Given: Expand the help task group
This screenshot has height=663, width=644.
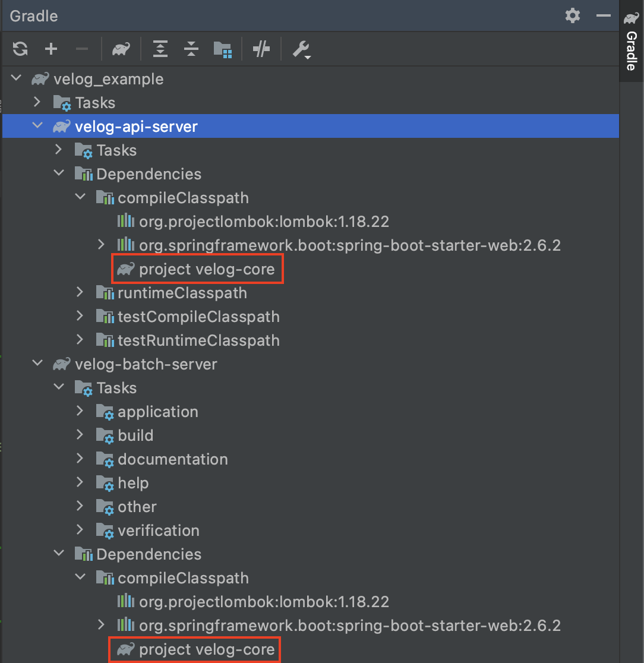Looking at the screenshot, I should [80, 482].
